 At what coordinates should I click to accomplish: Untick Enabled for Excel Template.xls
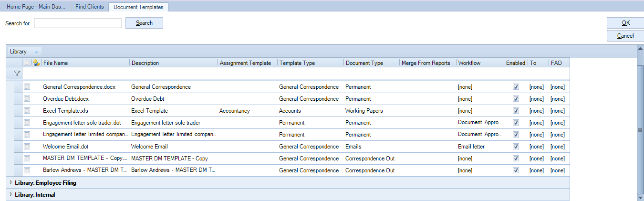point(516,111)
